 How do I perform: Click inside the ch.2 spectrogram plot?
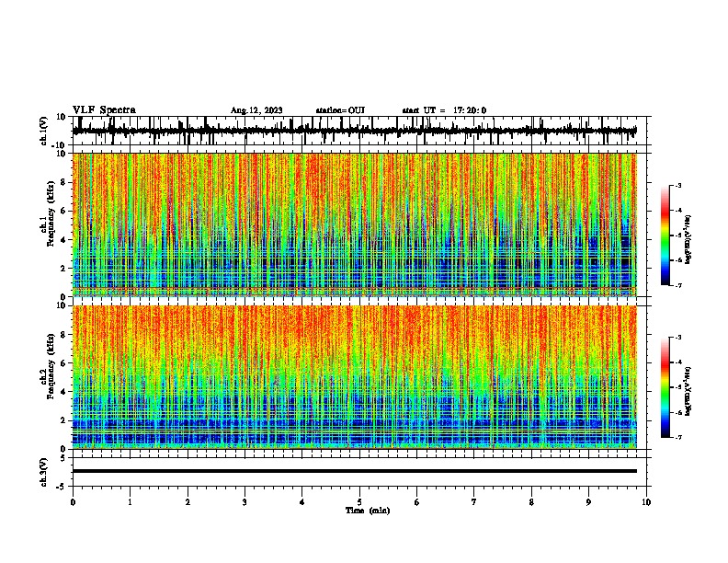coord(355,377)
